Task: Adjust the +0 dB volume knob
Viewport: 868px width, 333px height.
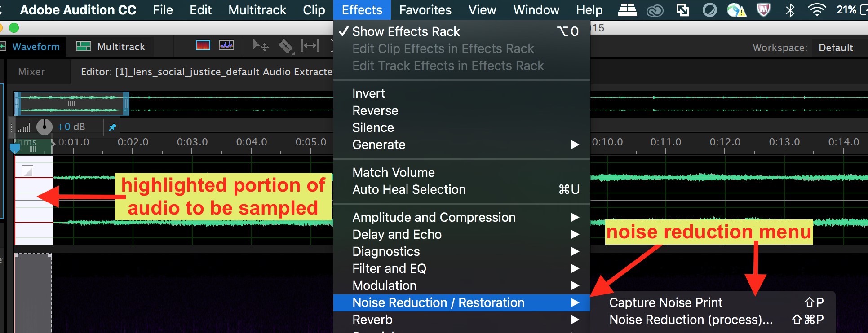Action: click(x=44, y=127)
